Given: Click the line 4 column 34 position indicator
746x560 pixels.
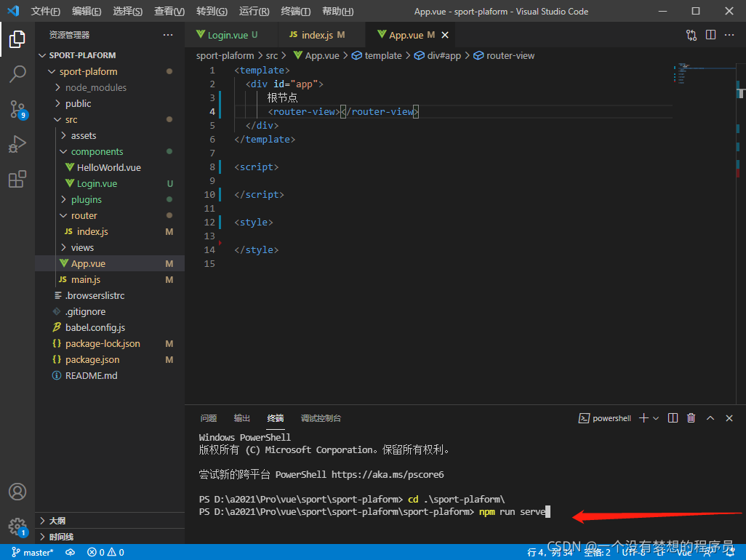Looking at the screenshot, I should 550,552.
